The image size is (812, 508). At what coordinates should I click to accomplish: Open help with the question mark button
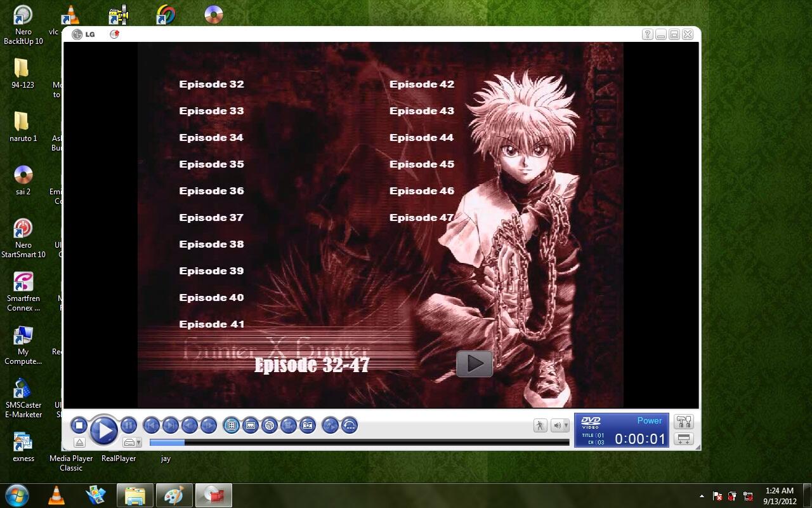[x=647, y=34]
